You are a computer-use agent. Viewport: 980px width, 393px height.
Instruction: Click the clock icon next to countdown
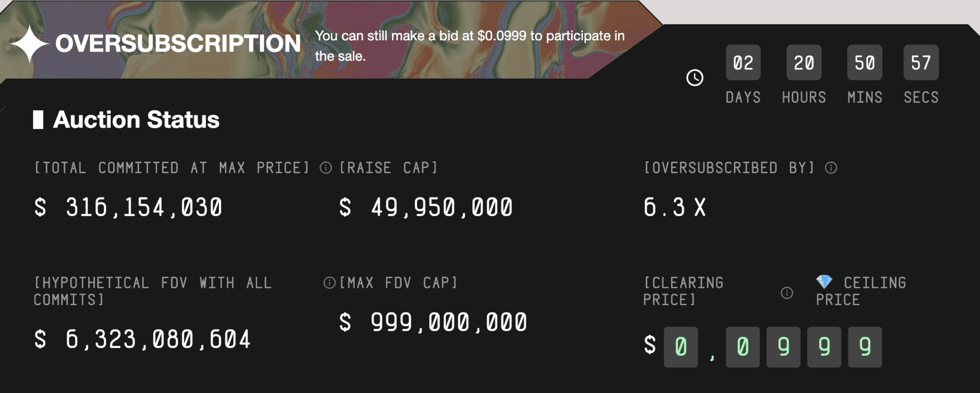point(695,78)
